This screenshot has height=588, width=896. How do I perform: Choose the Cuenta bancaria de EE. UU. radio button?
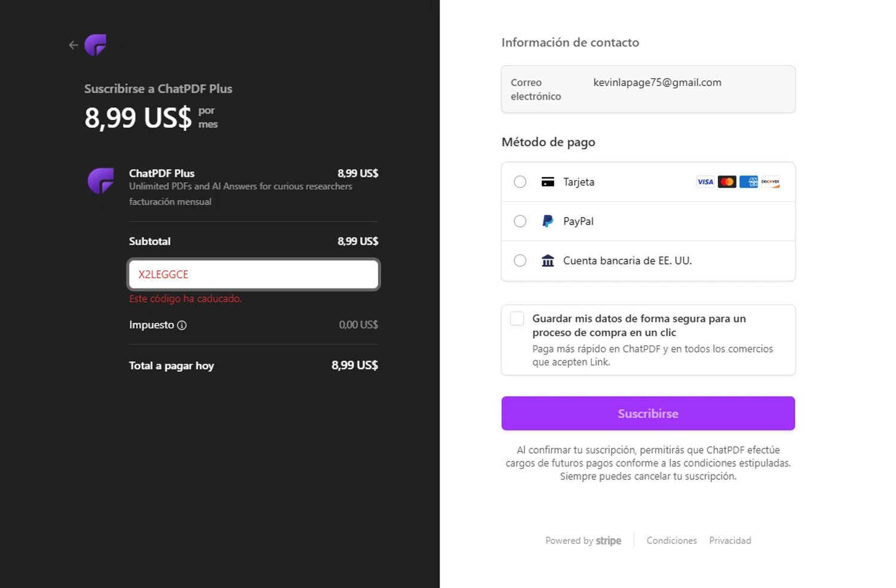tap(520, 261)
